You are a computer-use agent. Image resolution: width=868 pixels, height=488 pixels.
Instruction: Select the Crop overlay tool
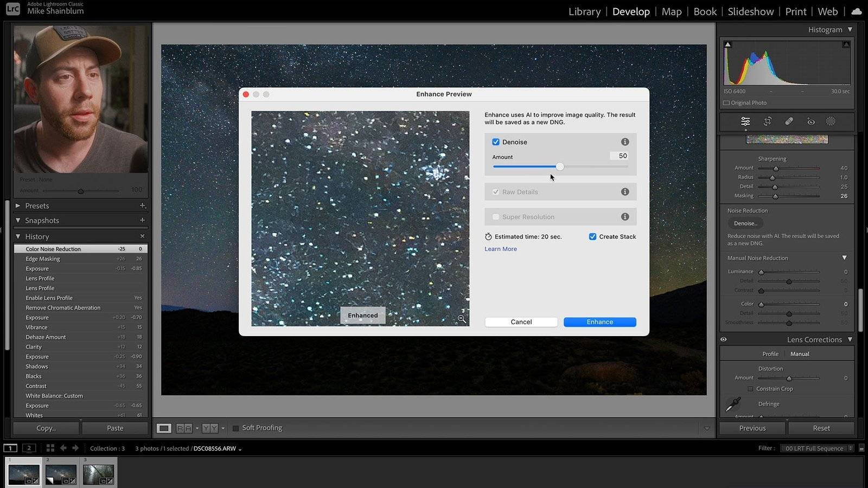tap(767, 121)
